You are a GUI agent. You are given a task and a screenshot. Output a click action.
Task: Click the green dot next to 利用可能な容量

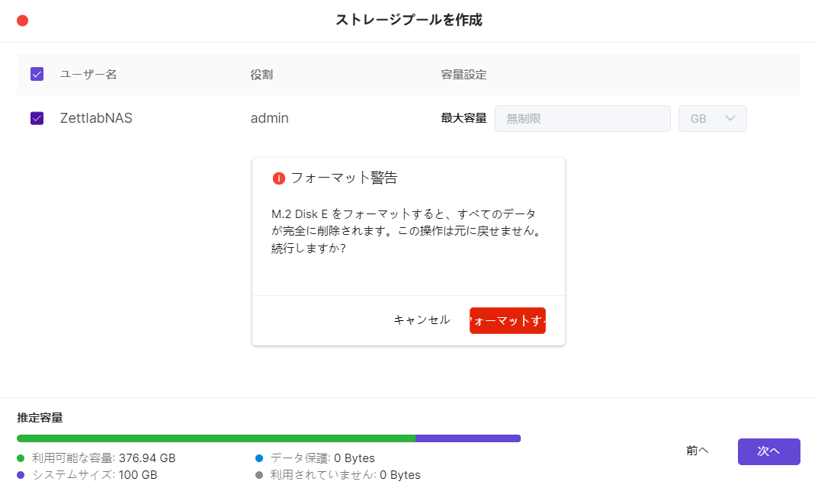(x=21, y=458)
